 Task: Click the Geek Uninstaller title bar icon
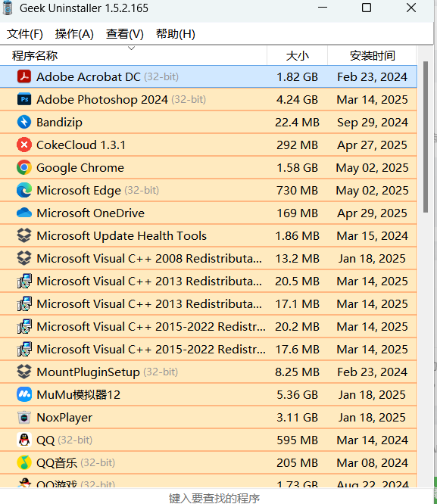(x=8, y=8)
